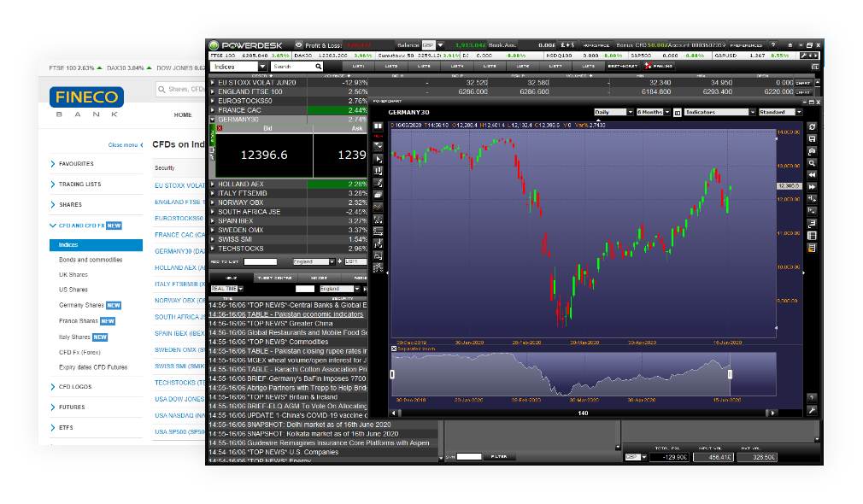Click the chart settings wrench icon
The width and height of the screenshot is (863, 504).
click(812, 410)
